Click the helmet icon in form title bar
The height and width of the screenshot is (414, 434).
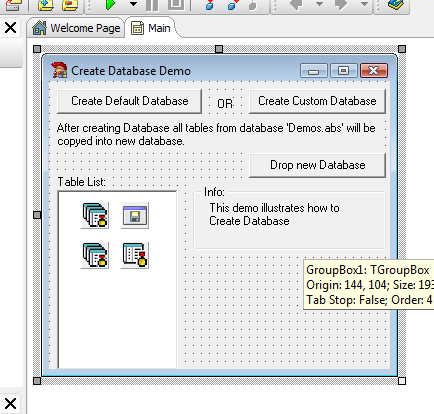59,70
